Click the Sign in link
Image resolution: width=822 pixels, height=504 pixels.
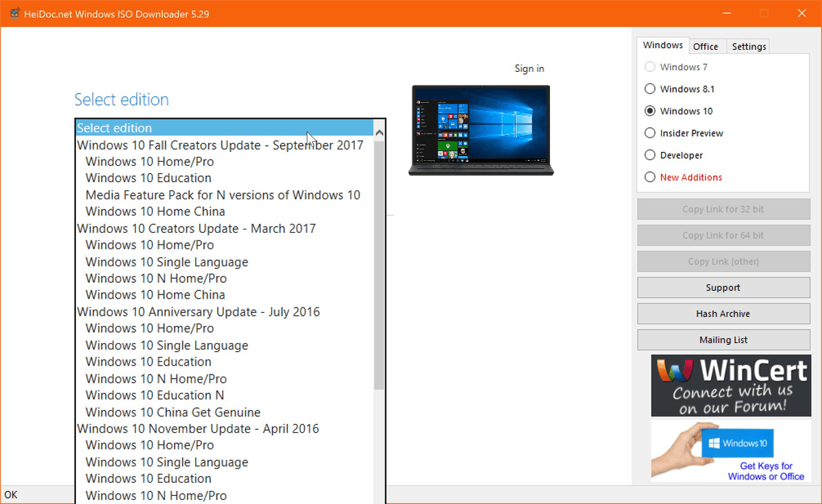click(x=529, y=68)
